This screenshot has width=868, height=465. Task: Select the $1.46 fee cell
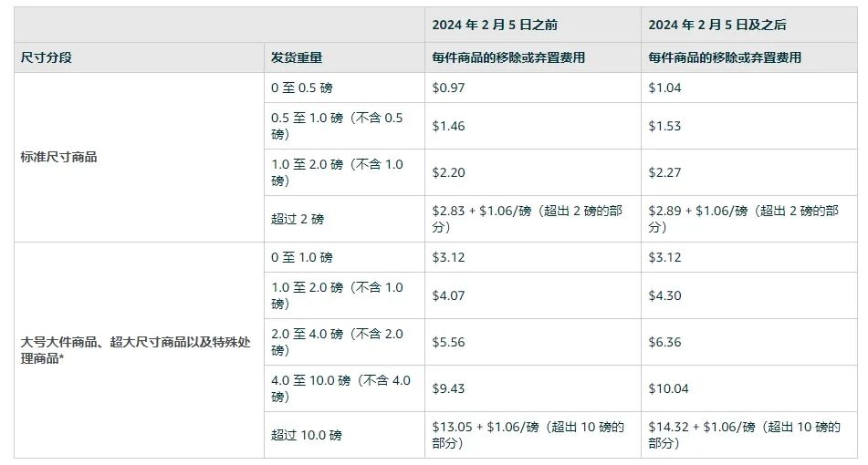tap(448, 126)
